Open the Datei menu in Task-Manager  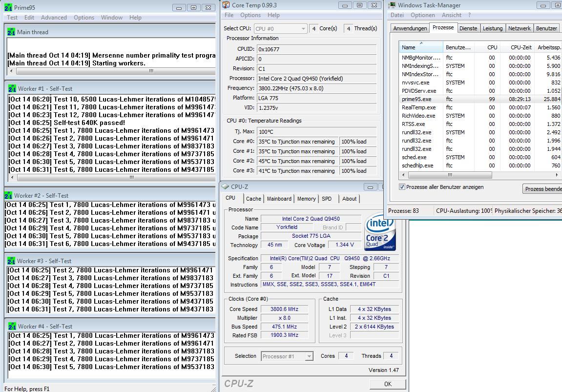pos(397,15)
